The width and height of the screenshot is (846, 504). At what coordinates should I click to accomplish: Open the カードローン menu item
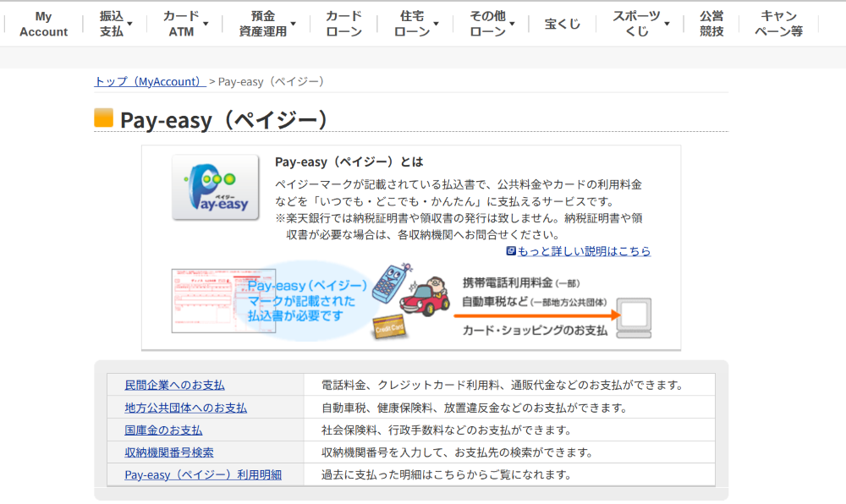coord(343,24)
